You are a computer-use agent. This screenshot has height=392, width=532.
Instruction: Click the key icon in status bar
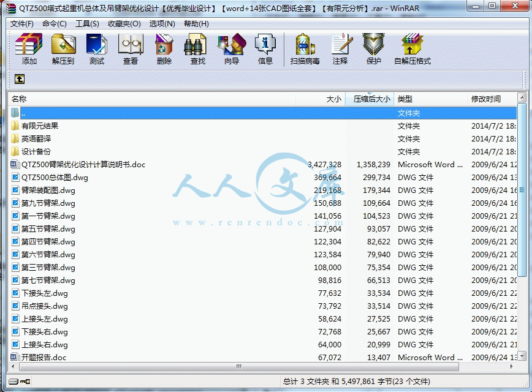(x=25, y=382)
